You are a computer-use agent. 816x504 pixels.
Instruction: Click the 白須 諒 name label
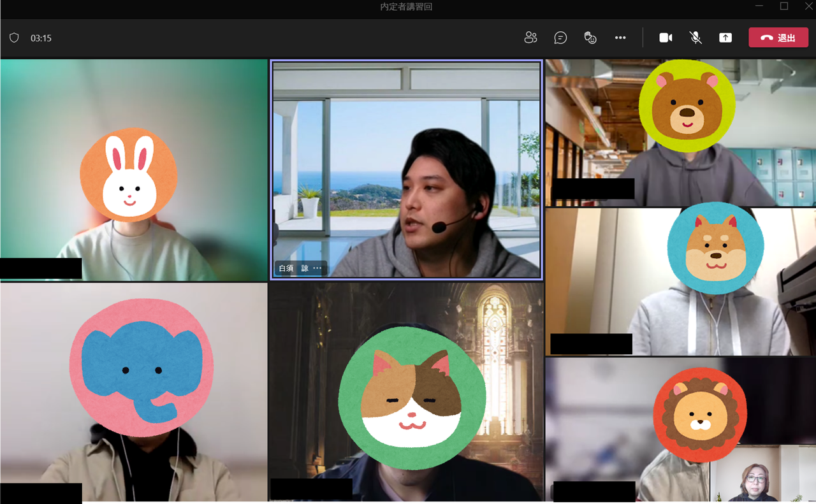tap(293, 268)
